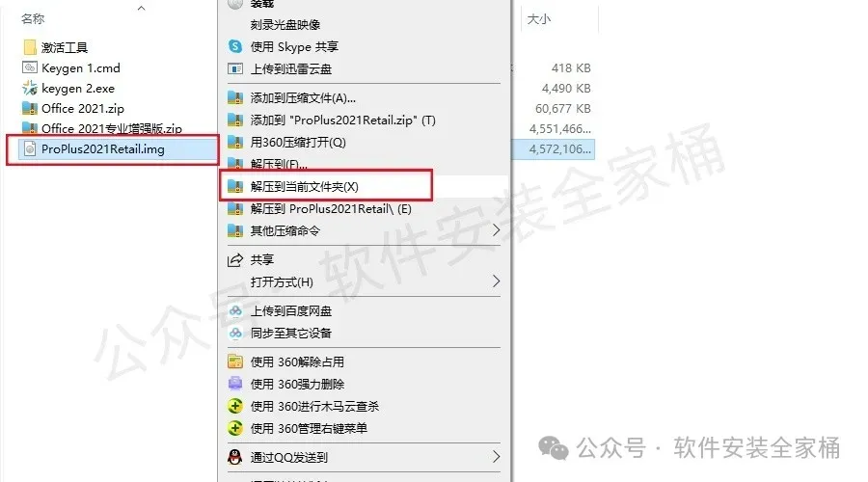Click the Baidu cloud icon beside 上传到百度网盘
The width and height of the screenshot is (868, 482).
[x=235, y=311]
